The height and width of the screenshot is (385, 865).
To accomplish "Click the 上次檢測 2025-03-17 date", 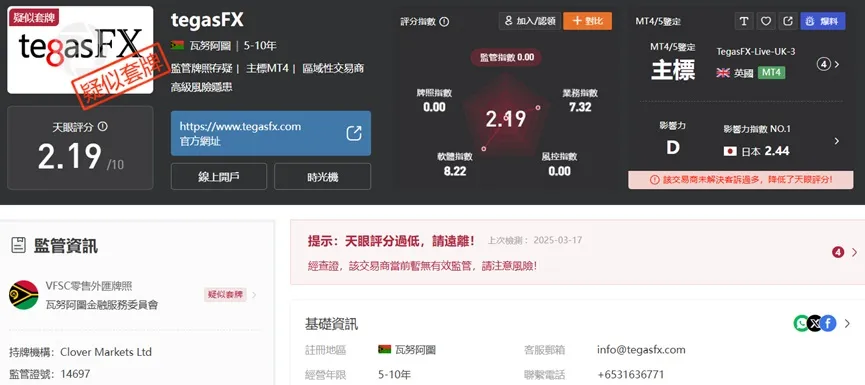I will [535, 240].
